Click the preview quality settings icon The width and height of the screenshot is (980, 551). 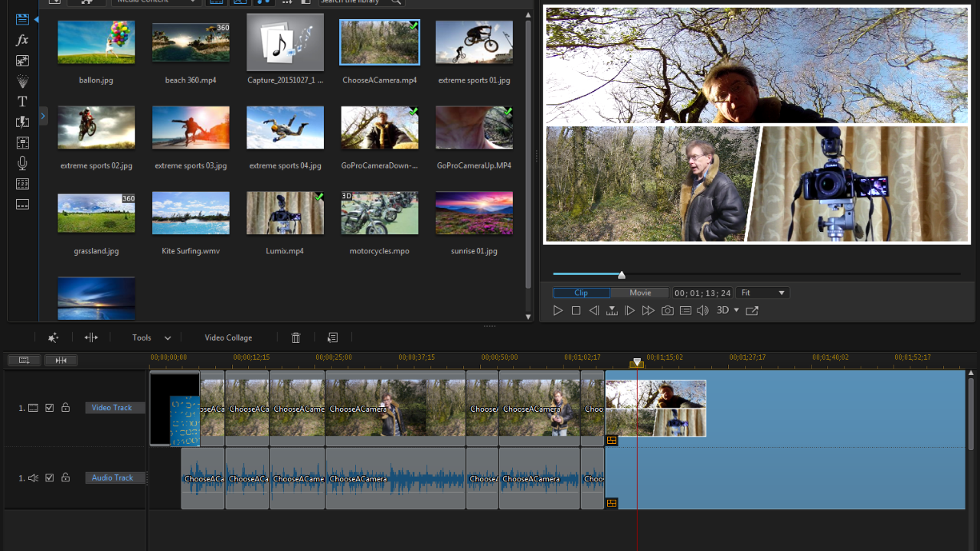685,311
